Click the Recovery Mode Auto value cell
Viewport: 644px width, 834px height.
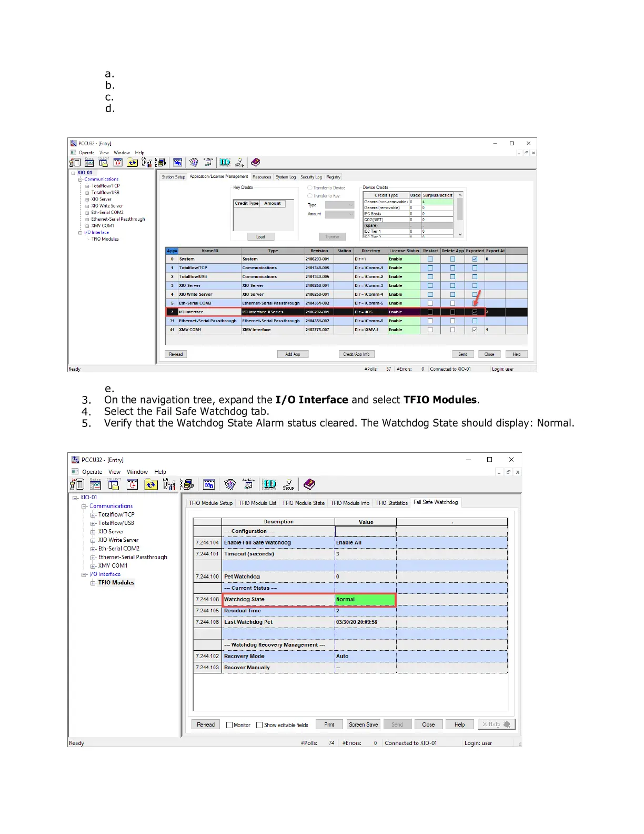coord(365,657)
